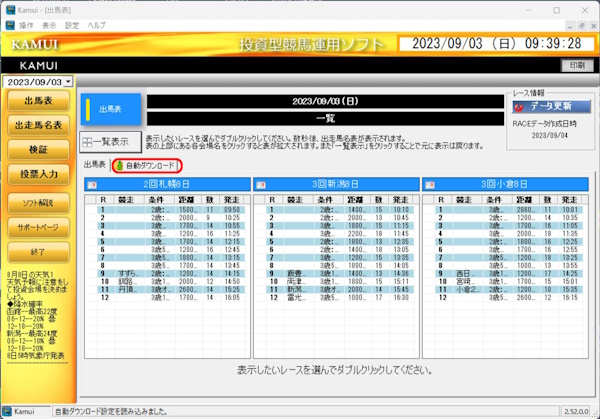Open the 2023/09/03 date dropdown

click(69, 82)
